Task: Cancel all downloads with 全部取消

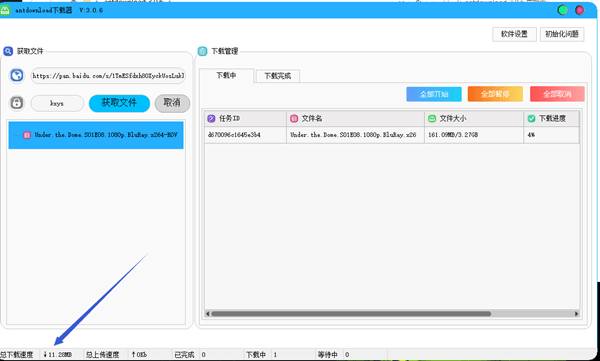Action: [557, 94]
